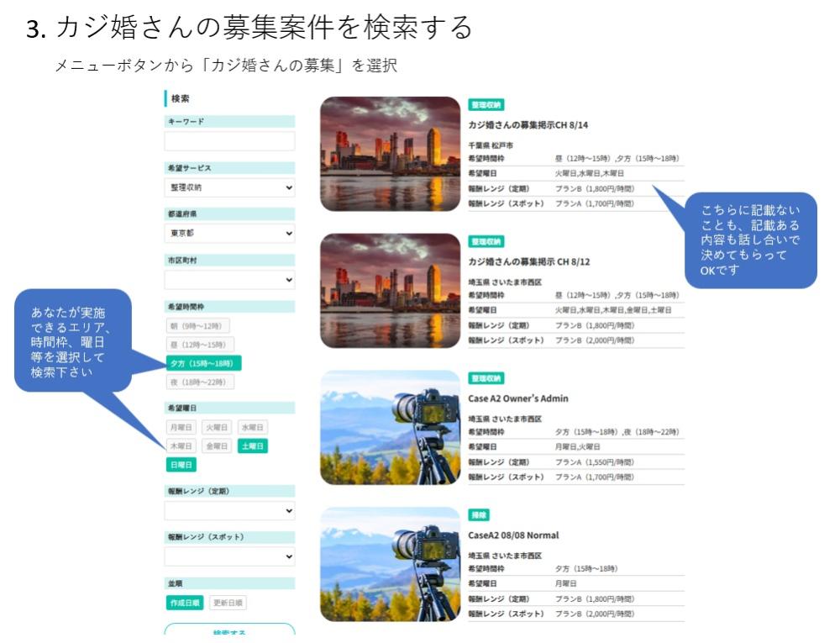Deselect the 土曜日 day filter
Image resolution: width=840 pixels, height=643 pixels.
[252, 446]
